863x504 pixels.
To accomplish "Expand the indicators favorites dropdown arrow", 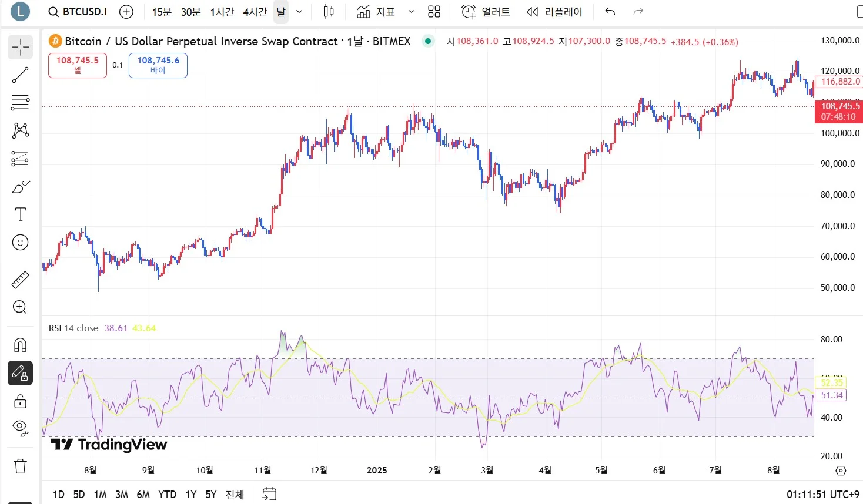I will tap(411, 12).
